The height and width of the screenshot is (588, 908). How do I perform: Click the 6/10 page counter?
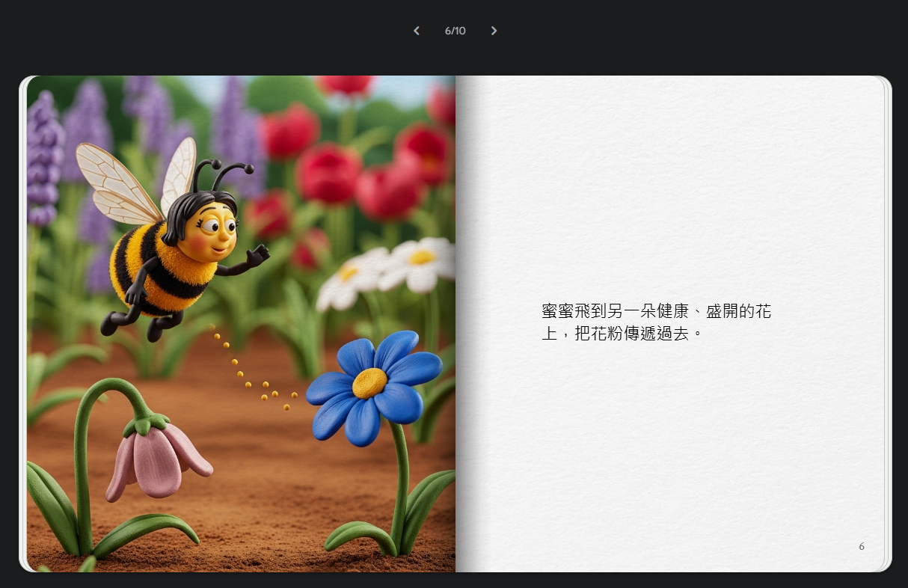coord(455,31)
